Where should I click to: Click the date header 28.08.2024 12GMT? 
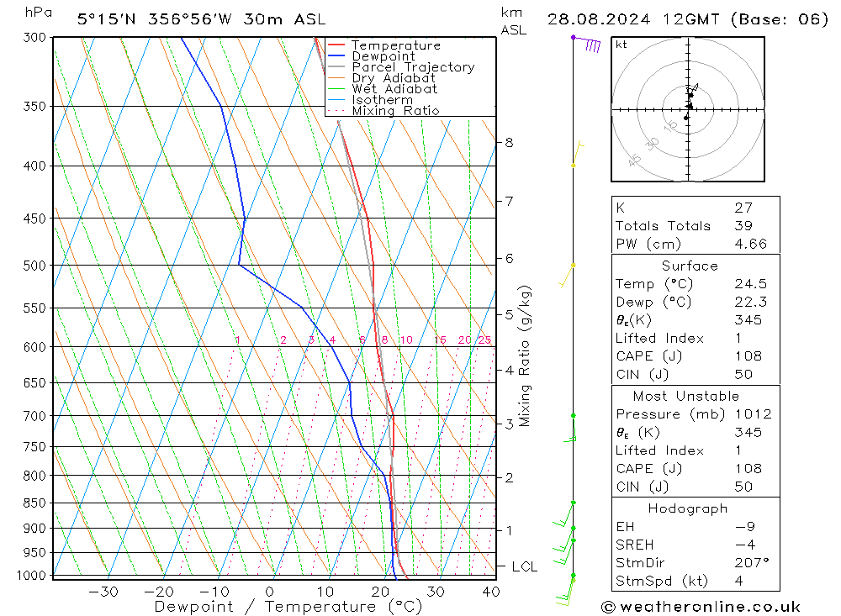633,19
